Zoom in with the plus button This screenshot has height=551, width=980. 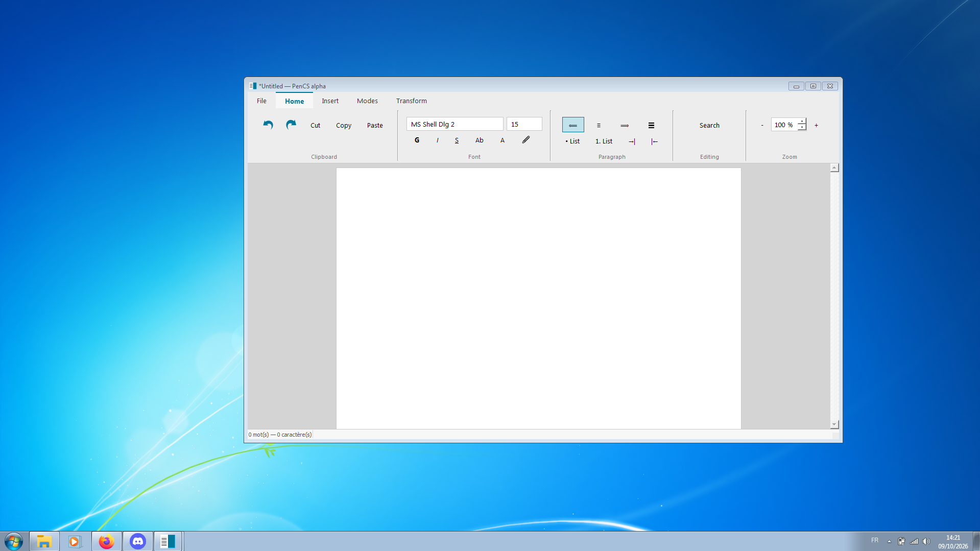point(816,125)
